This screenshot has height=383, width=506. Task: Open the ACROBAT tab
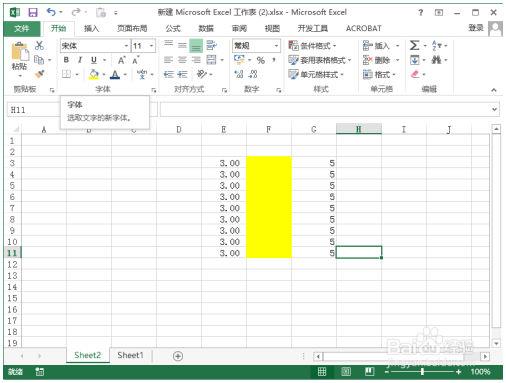[x=364, y=29]
